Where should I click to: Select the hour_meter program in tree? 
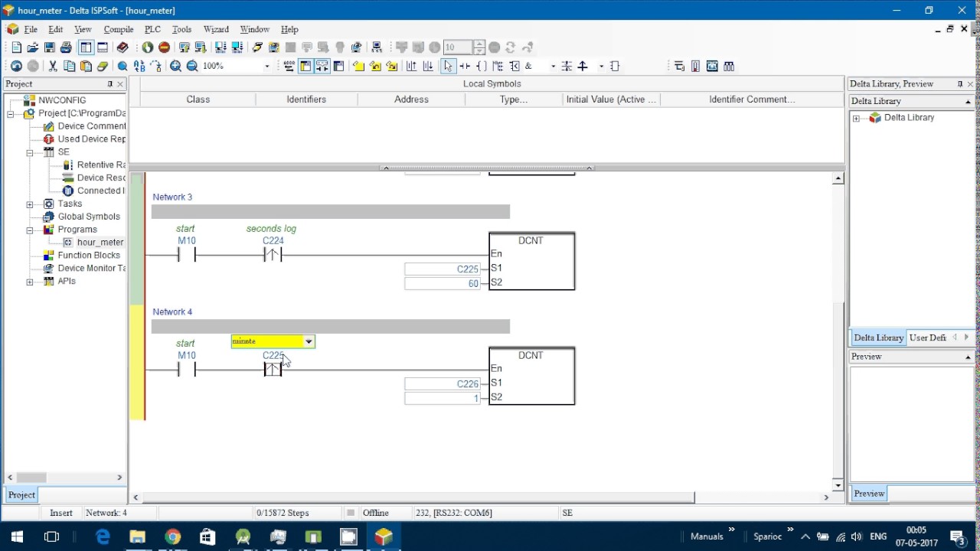[100, 243]
